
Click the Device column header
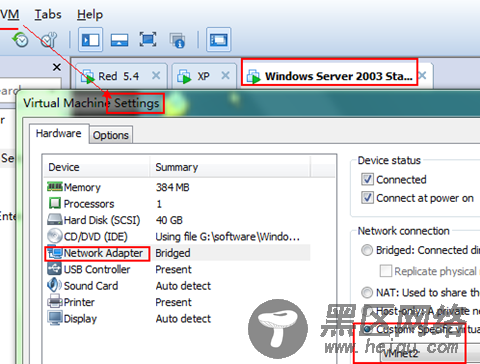97,167
